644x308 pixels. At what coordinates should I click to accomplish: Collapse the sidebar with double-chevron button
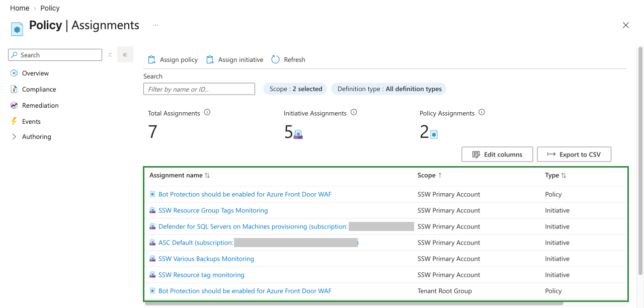tap(125, 55)
